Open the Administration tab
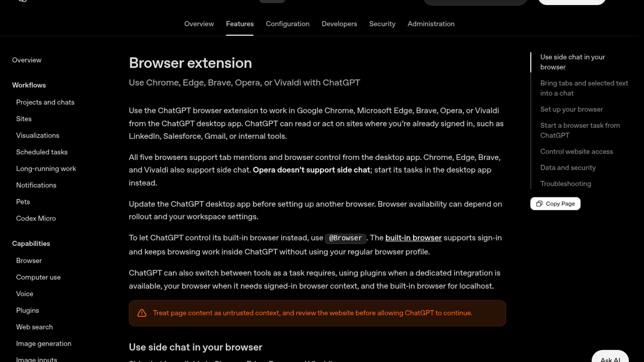The width and height of the screenshot is (644, 362). click(x=431, y=24)
